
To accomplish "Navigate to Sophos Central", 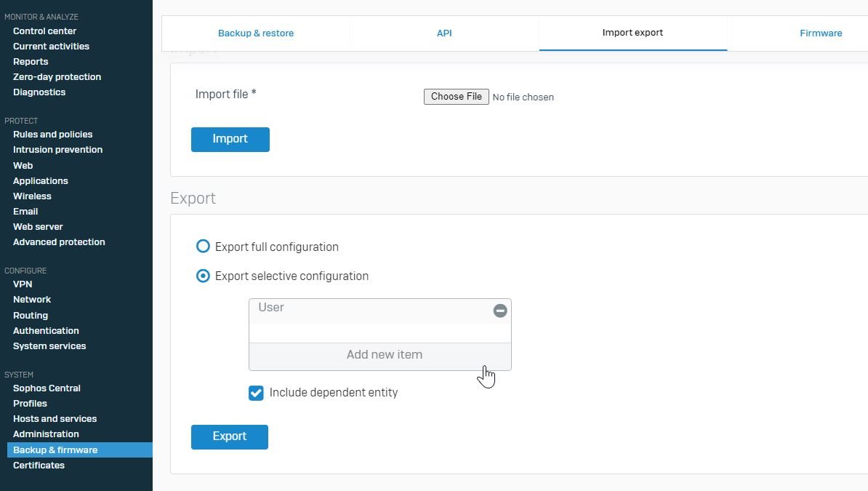I will click(x=47, y=388).
